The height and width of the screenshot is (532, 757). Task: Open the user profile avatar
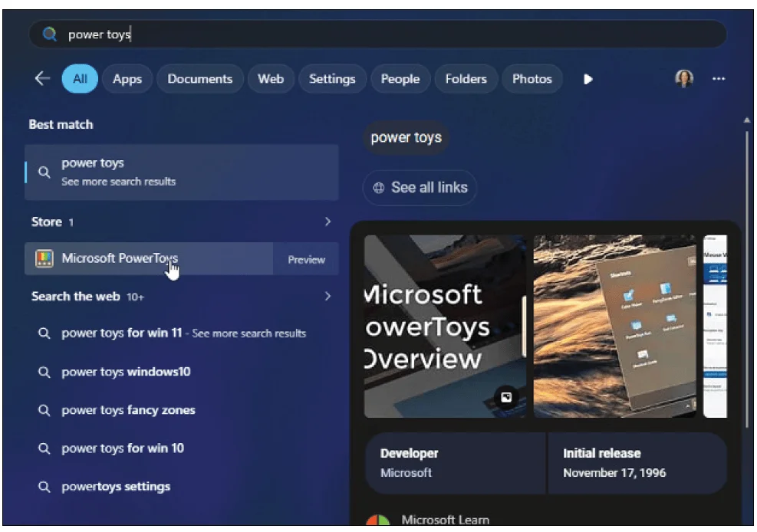pyautogui.click(x=683, y=78)
